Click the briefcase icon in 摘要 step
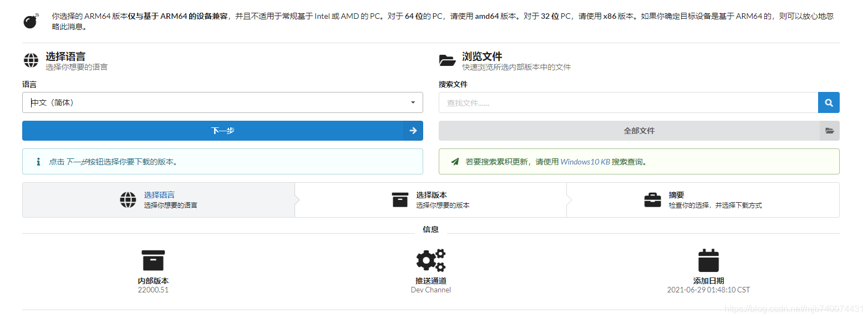The image size is (868, 319). point(653,200)
